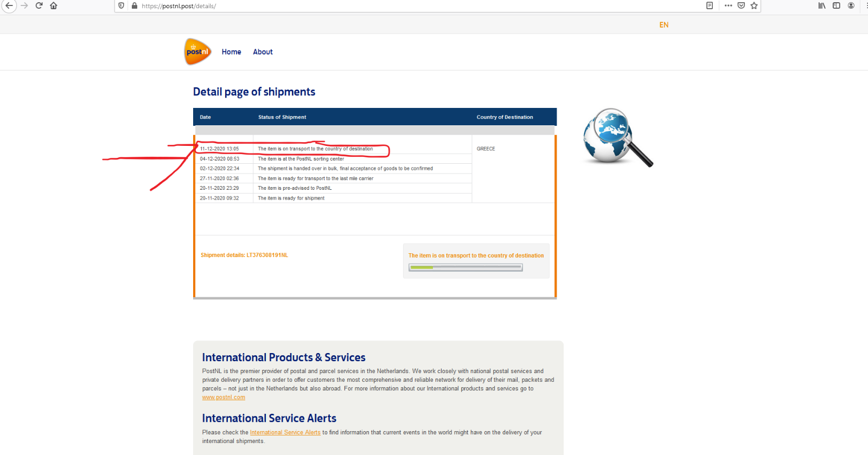This screenshot has width=868, height=455.
Task: Open the browser home page icon
Action: (53, 5)
